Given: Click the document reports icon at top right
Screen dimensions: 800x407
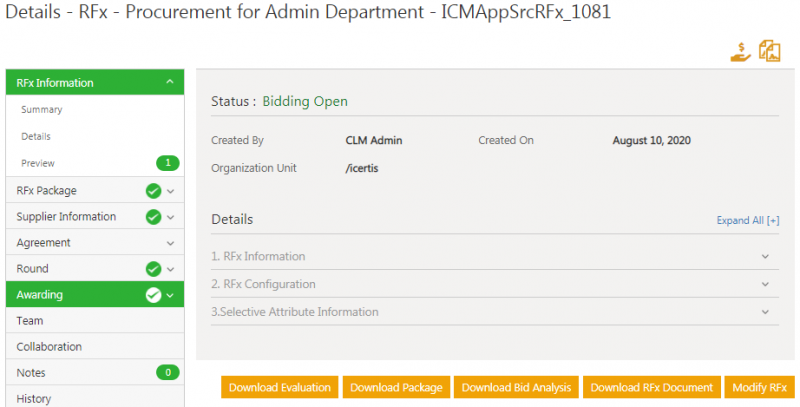Looking at the screenshot, I should click(x=769, y=52).
